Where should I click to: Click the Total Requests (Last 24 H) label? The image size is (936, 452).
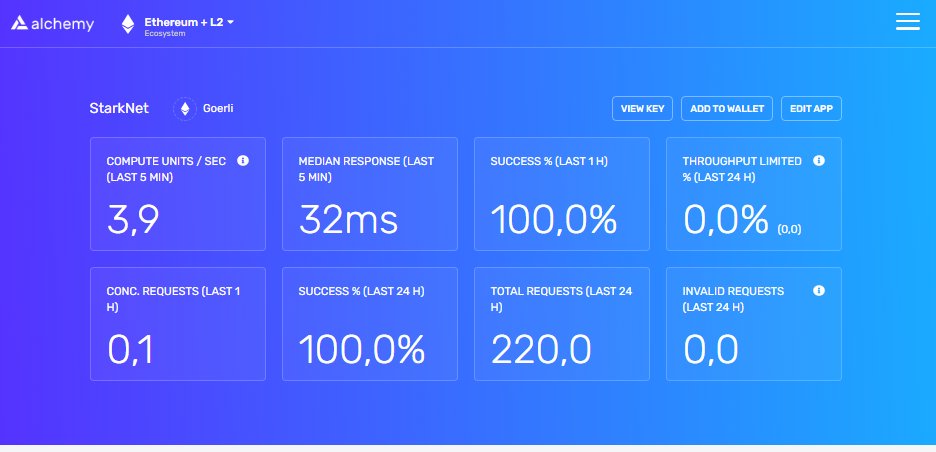point(561,299)
